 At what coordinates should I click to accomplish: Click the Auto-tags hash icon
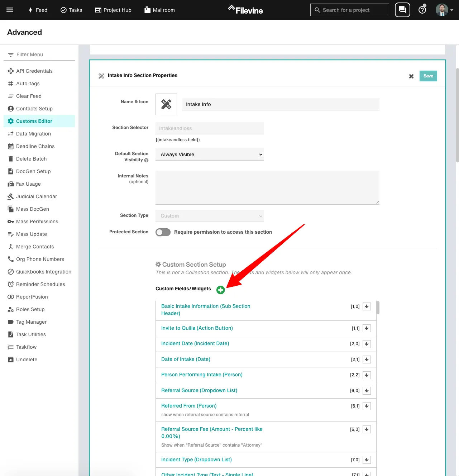click(x=11, y=84)
